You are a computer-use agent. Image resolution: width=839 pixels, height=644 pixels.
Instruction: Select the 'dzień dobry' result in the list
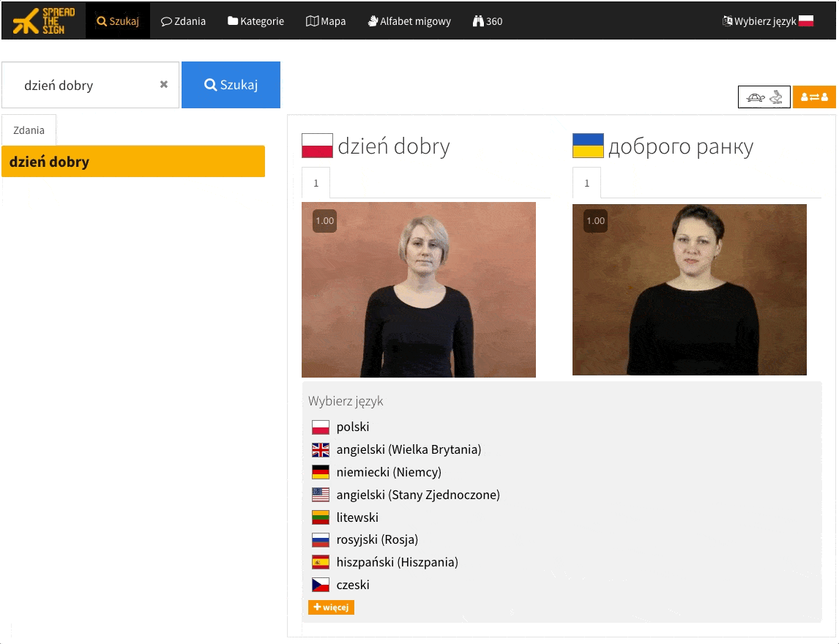coord(133,162)
